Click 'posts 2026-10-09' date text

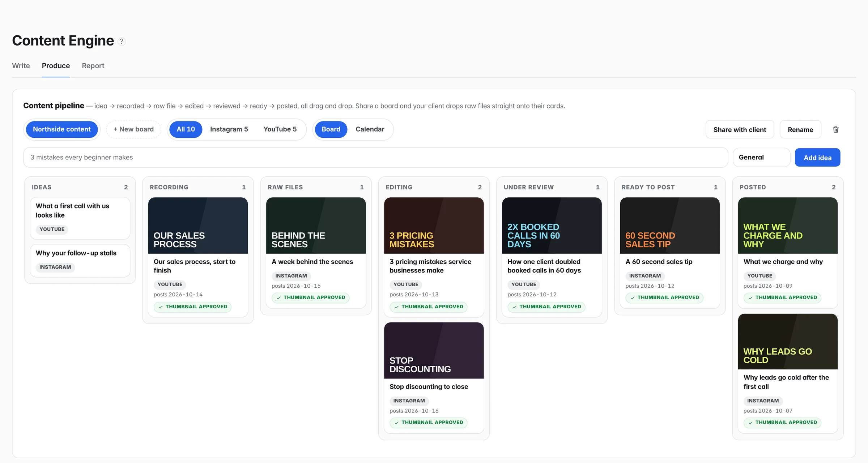[x=768, y=286]
